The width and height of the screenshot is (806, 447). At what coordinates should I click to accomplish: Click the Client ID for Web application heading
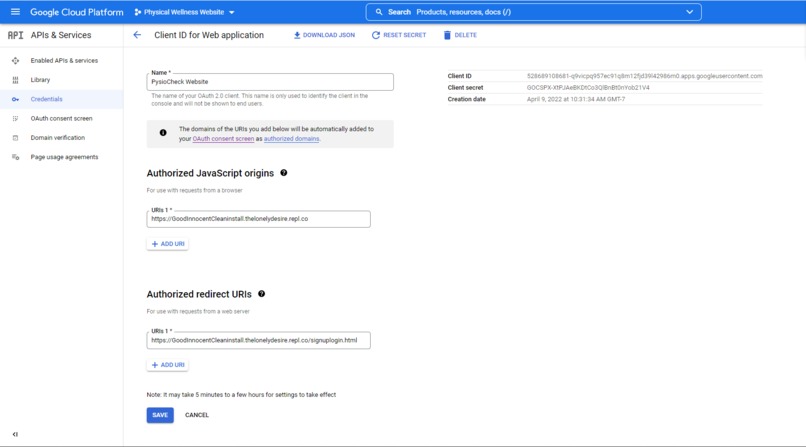(x=209, y=35)
